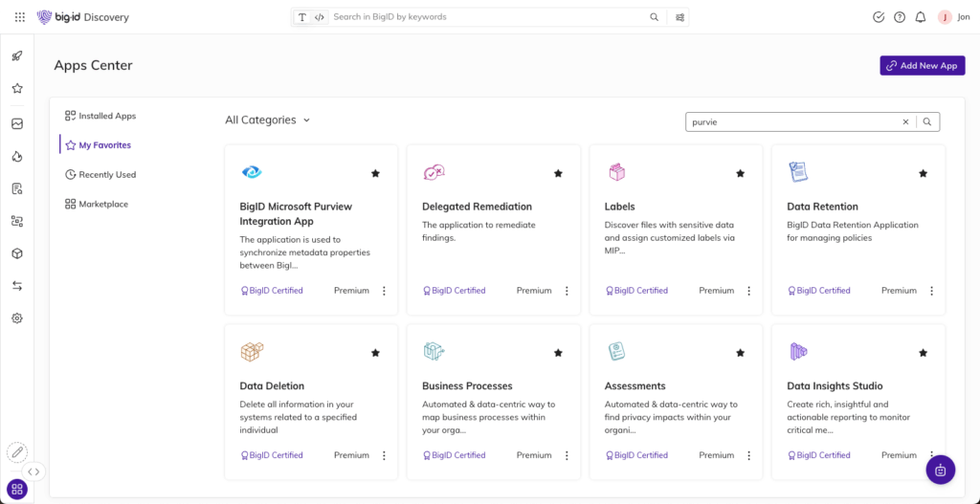Switch search to text mode (T)
This screenshot has height=504, width=980.
302,17
